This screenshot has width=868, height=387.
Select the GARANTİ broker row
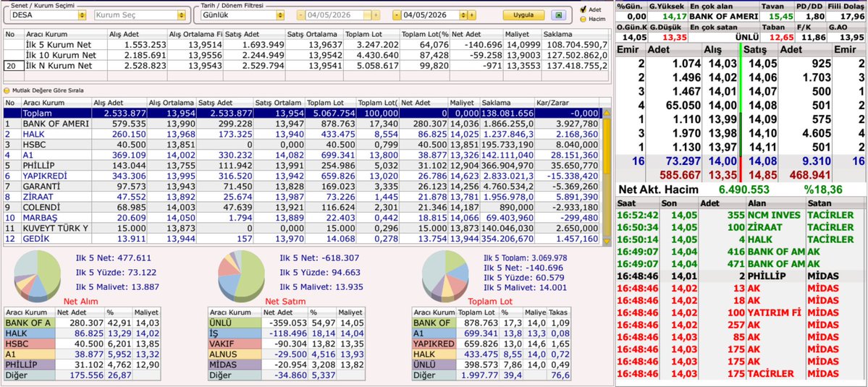pyautogui.click(x=302, y=187)
